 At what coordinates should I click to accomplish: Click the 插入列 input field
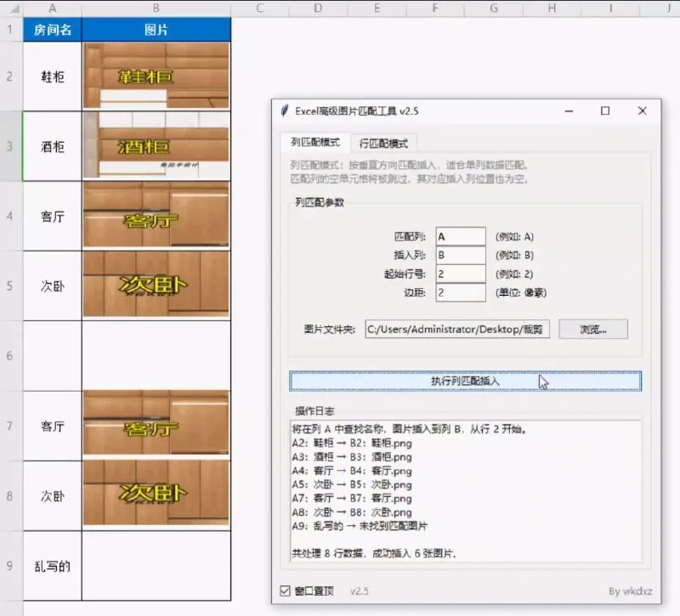(x=460, y=255)
